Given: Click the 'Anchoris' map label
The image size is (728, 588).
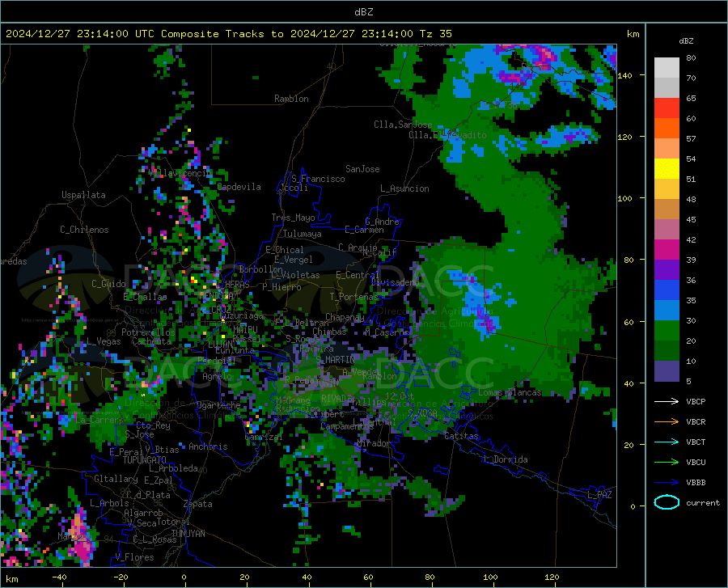Looking at the screenshot, I should pyautogui.click(x=208, y=446).
